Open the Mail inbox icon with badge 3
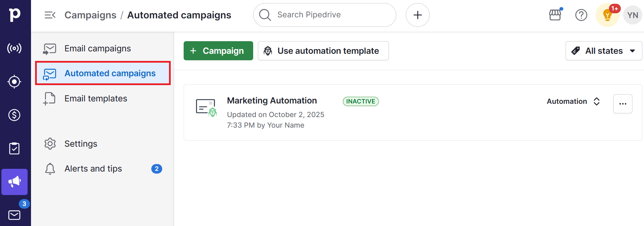Viewport: 644px width, 226px height. coord(14,215)
